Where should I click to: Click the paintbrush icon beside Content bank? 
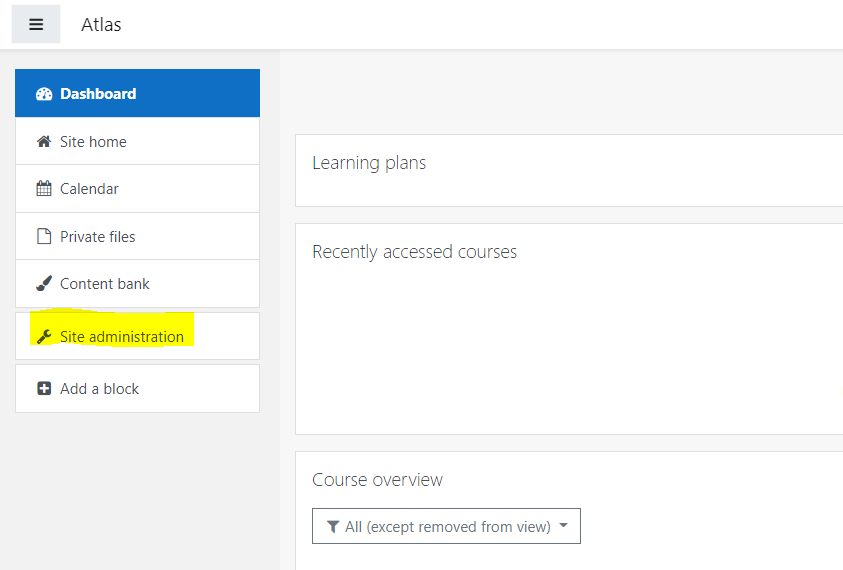click(x=43, y=284)
